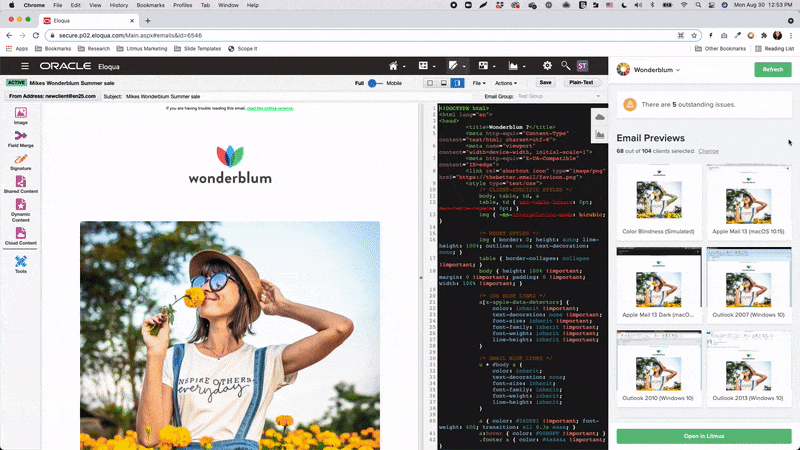This screenshot has height=450, width=800.
Task: Open the ST user profile avatar
Action: tap(582, 66)
